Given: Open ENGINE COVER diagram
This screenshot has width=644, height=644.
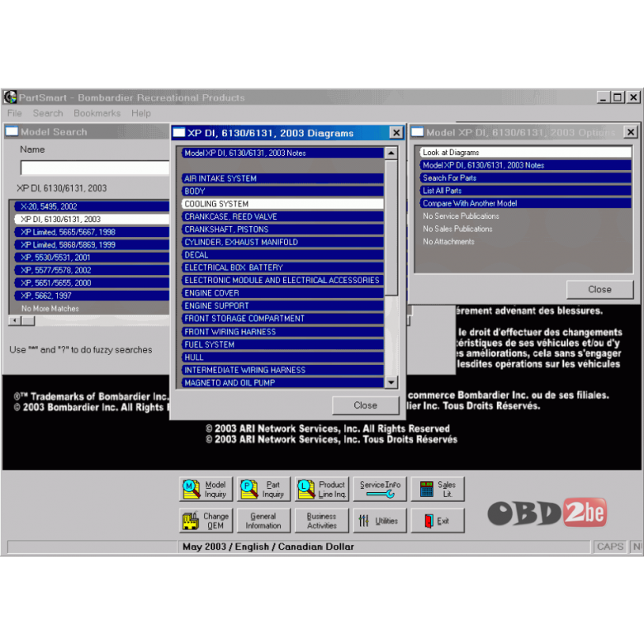Looking at the screenshot, I should tap(282, 293).
